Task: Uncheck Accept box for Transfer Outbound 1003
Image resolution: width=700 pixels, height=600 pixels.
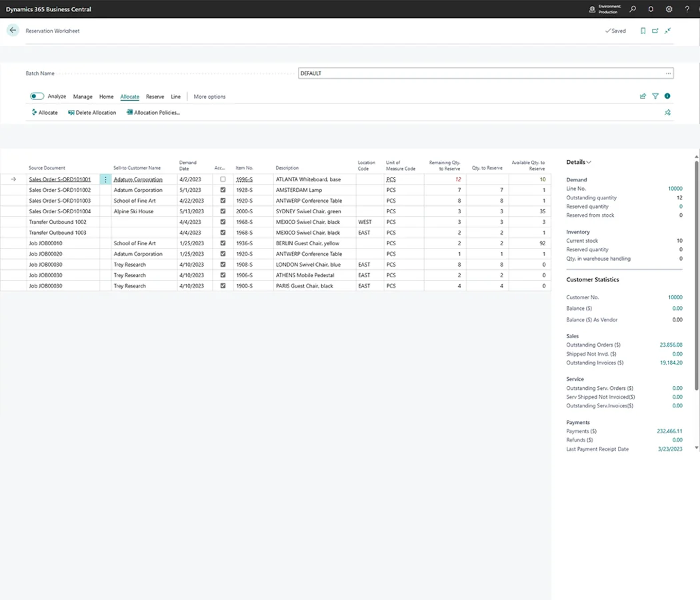Action: [x=223, y=233]
